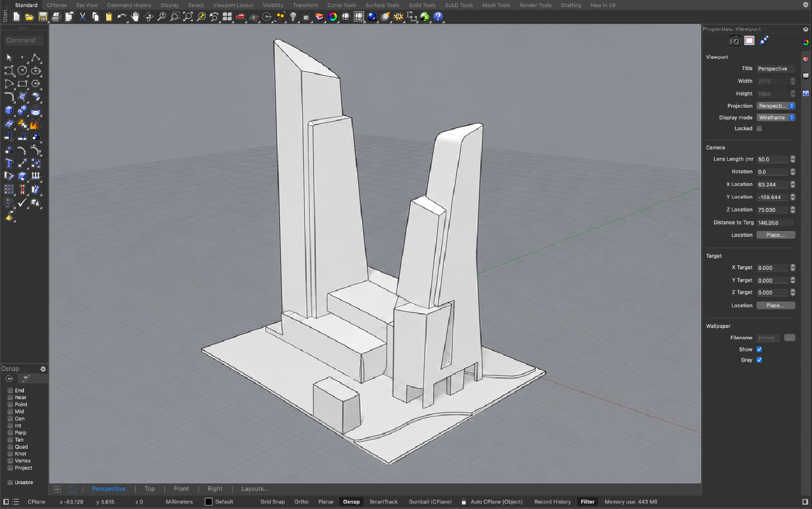Click the checkmark tool in sidebar

point(22,202)
